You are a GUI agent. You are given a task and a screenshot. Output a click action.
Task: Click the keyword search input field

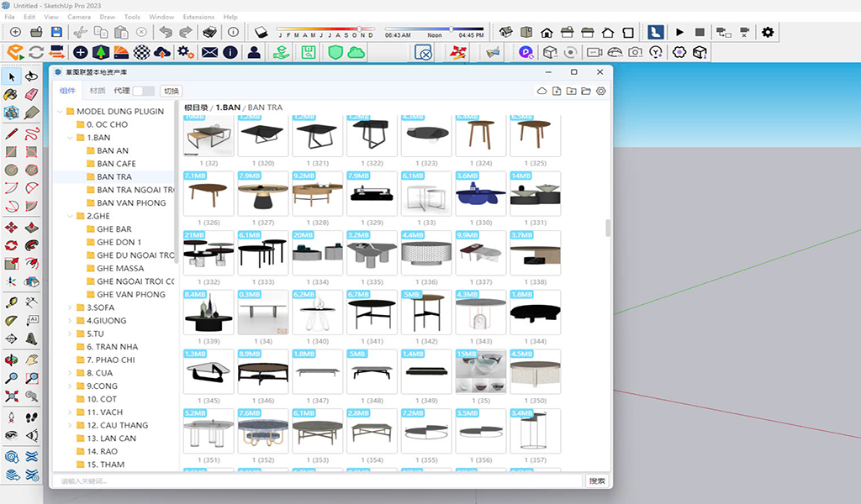(319, 481)
